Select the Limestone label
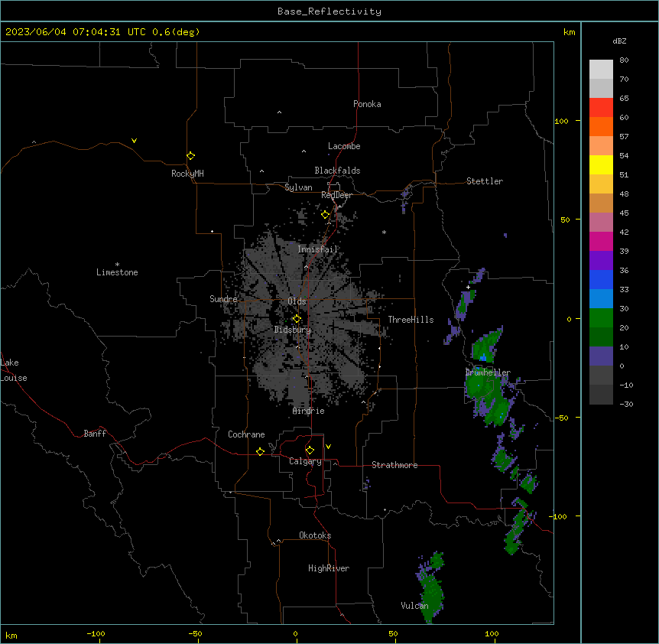The height and width of the screenshot is (644, 659). pyautogui.click(x=117, y=272)
